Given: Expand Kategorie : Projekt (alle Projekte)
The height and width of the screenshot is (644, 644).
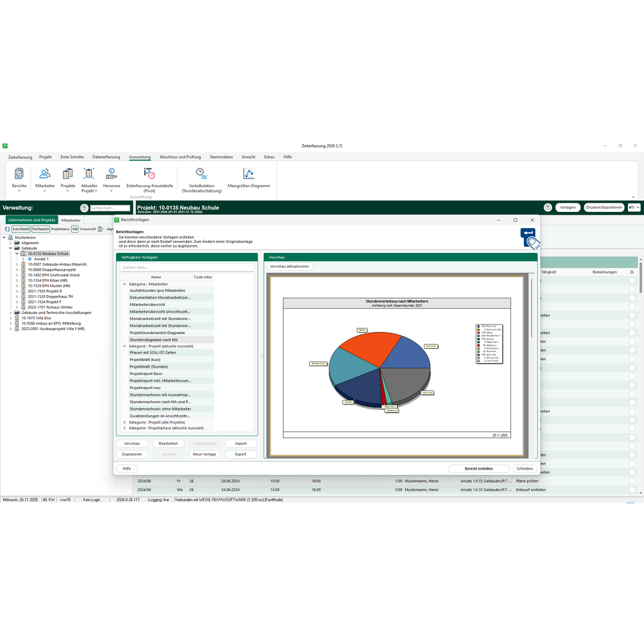Looking at the screenshot, I should (125, 422).
